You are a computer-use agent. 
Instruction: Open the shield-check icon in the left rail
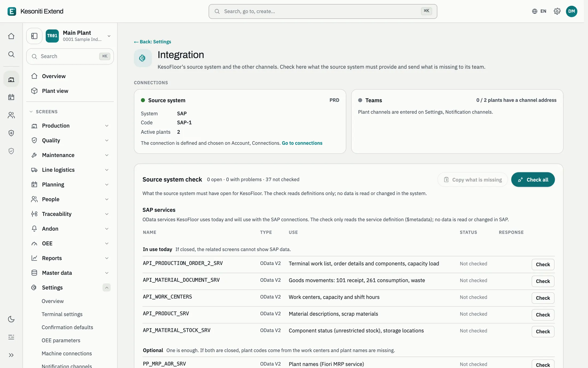11,151
